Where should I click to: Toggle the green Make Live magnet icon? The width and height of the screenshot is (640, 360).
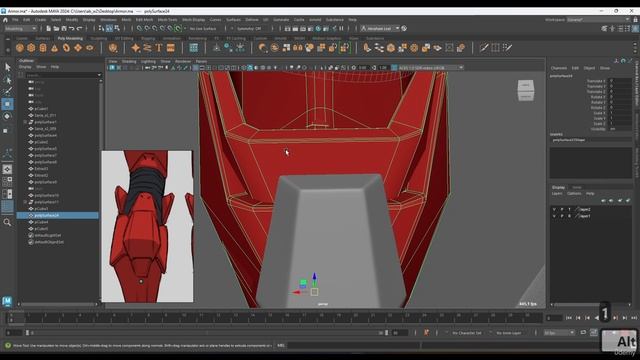pyautogui.click(x=178, y=29)
